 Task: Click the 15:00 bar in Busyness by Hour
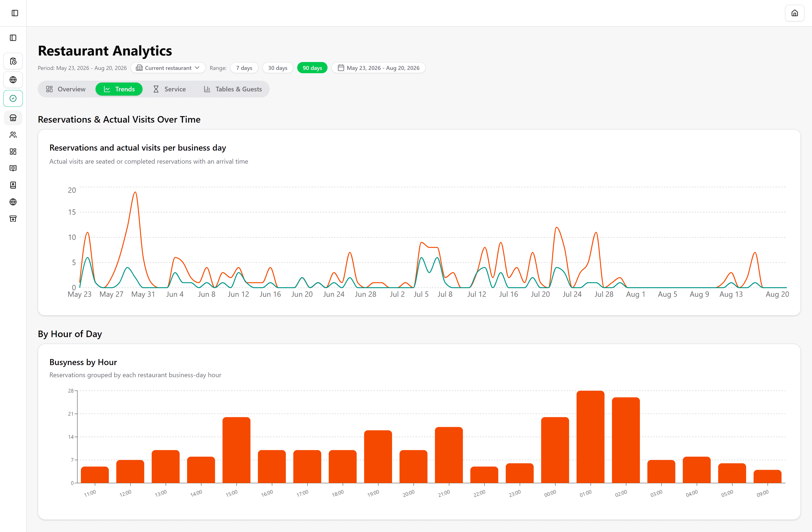[236, 450]
